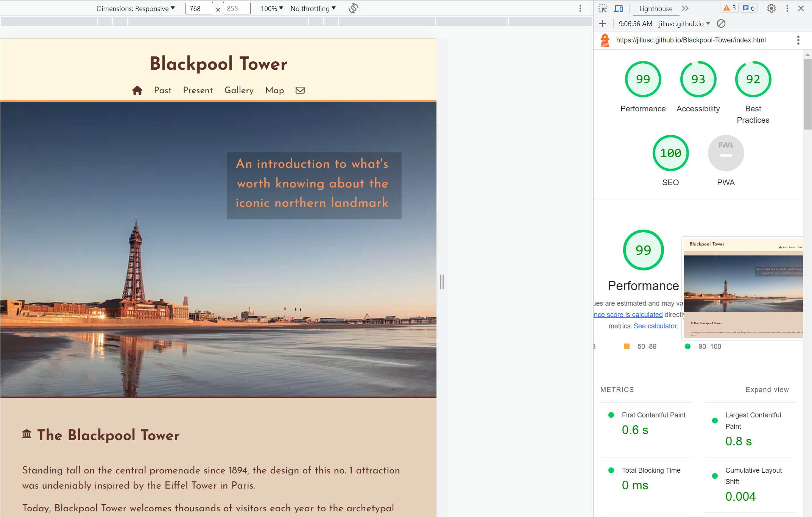Image resolution: width=812 pixels, height=517 pixels.
Task: Click the envelope contact icon
Action: (x=300, y=90)
